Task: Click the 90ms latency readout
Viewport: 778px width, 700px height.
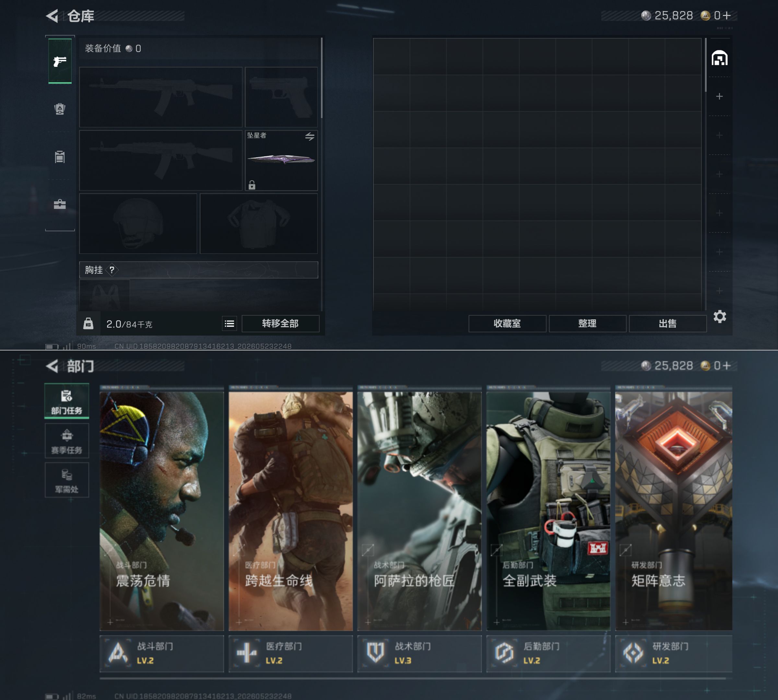Action: point(86,346)
